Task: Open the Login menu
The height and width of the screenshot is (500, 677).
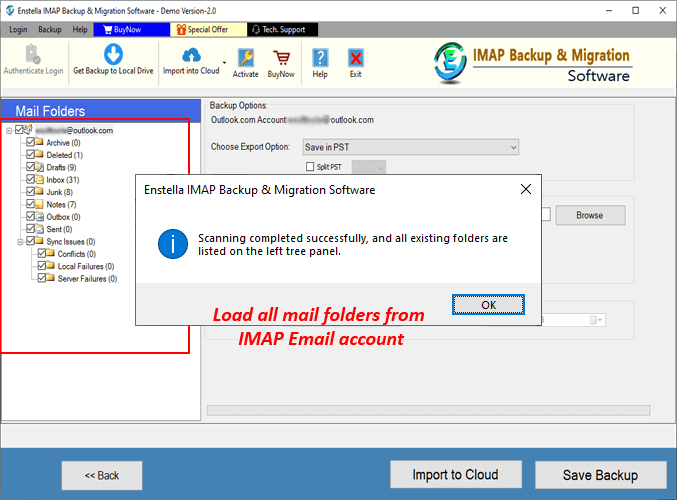Action: (18, 29)
